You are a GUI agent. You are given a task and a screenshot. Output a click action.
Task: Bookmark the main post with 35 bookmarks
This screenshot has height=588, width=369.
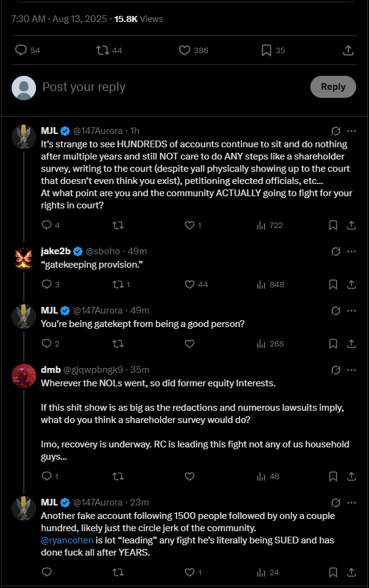coord(266,50)
